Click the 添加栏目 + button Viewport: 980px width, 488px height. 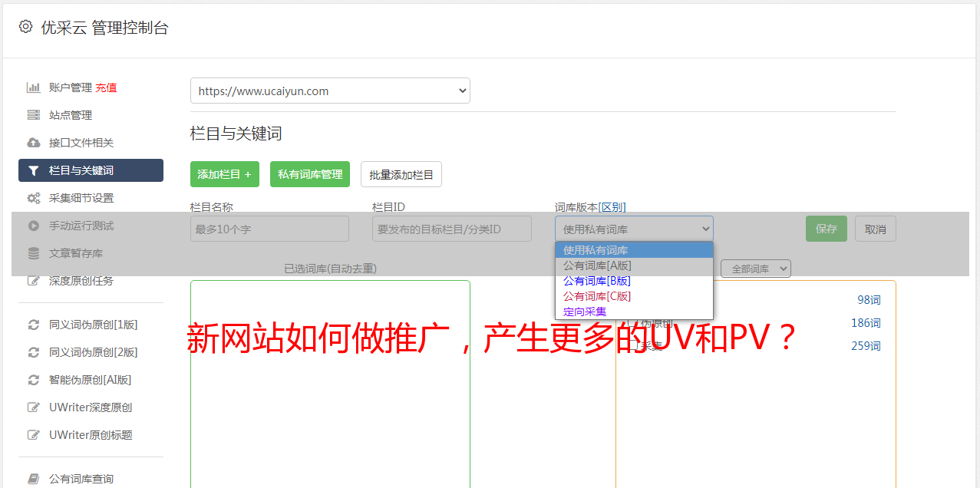click(x=225, y=174)
